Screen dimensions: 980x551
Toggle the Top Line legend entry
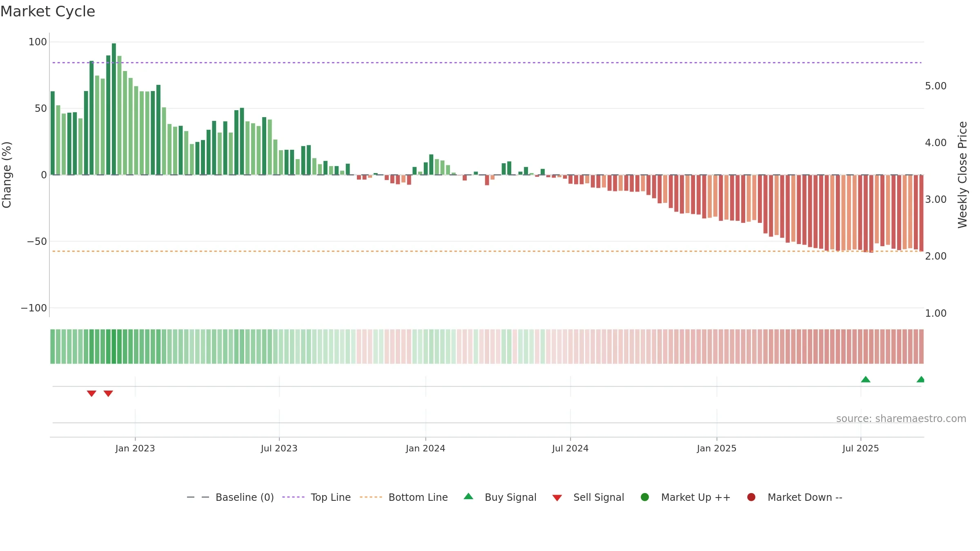[316, 497]
